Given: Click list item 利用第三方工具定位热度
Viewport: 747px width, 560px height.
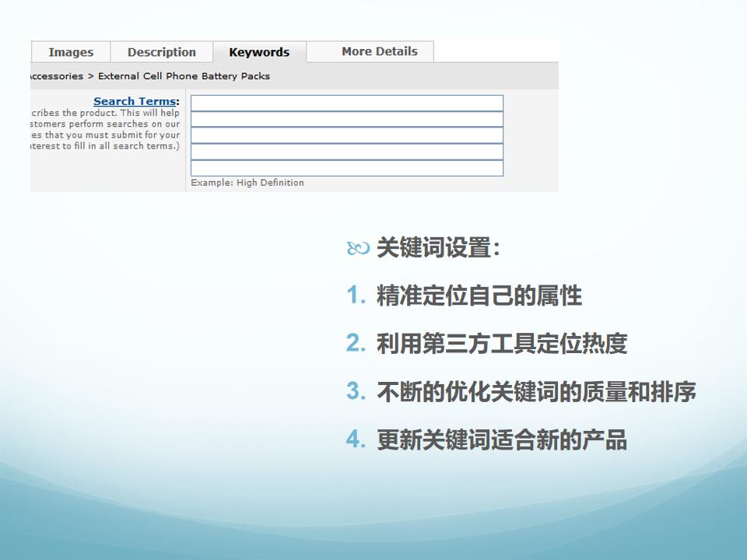Looking at the screenshot, I should click(501, 344).
